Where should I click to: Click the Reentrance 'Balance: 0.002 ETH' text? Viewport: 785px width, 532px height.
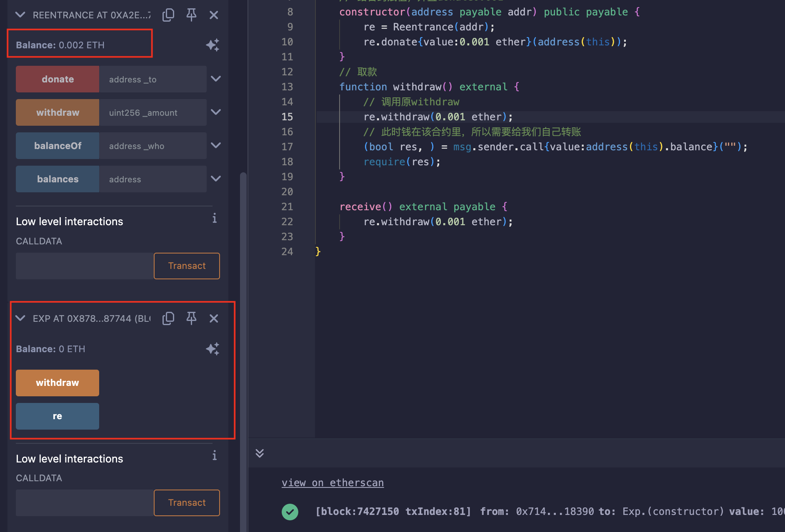pos(60,45)
